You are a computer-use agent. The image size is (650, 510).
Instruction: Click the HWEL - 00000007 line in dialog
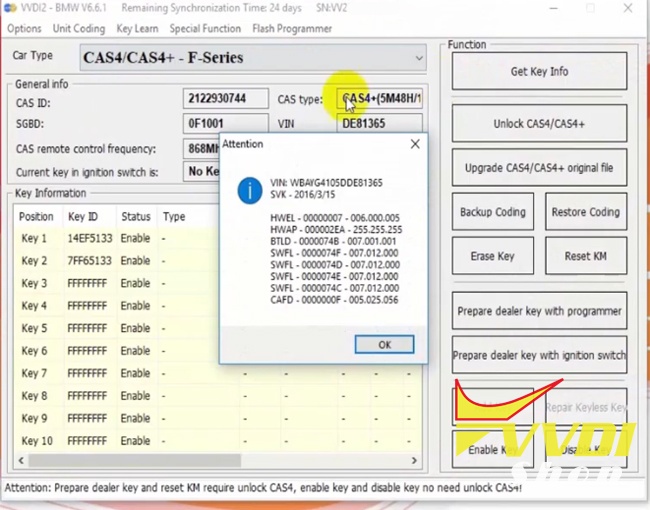tap(335, 218)
